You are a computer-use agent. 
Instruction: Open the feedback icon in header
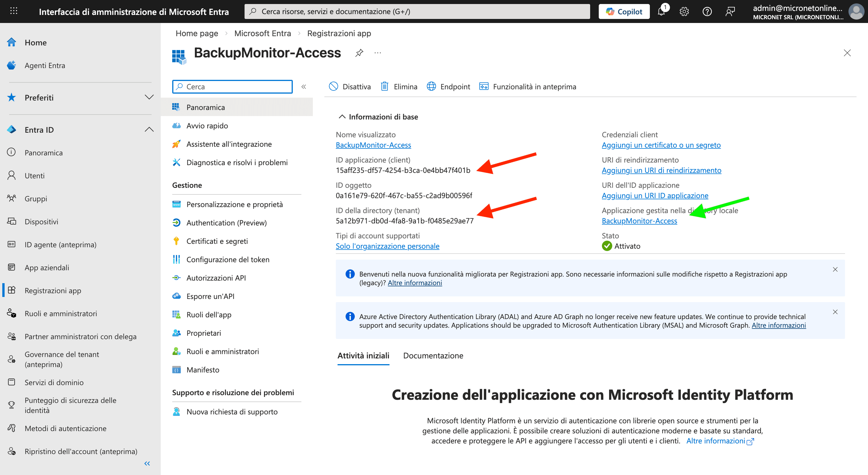pos(730,11)
